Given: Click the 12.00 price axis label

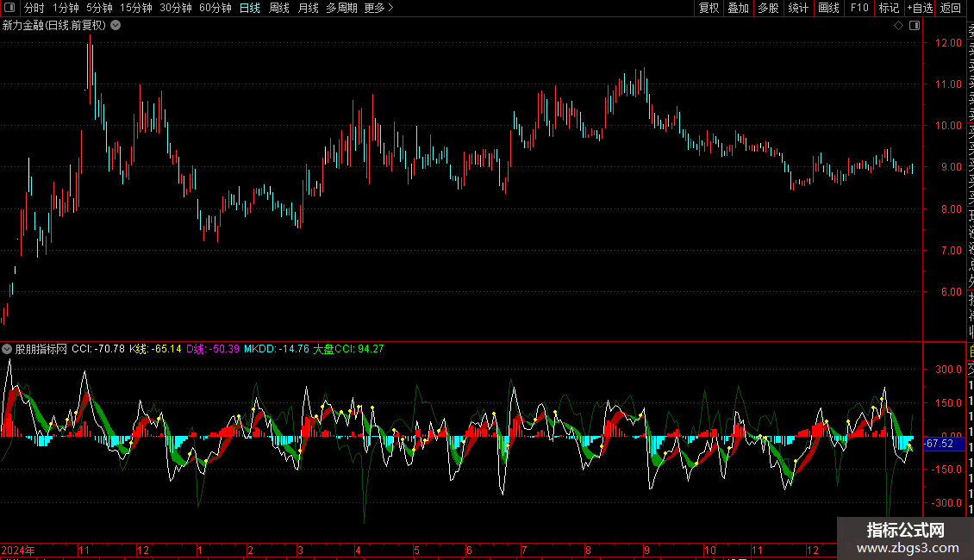Looking at the screenshot, I should pos(948,43).
